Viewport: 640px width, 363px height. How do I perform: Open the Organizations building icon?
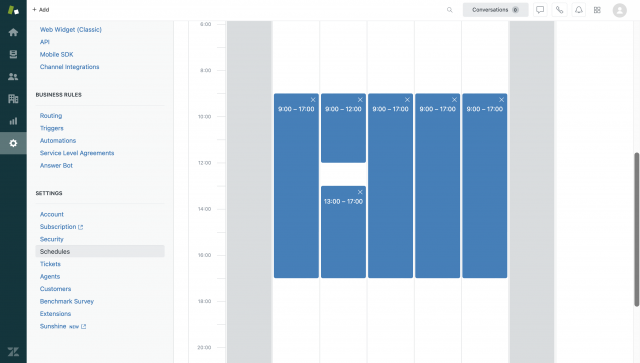13,98
